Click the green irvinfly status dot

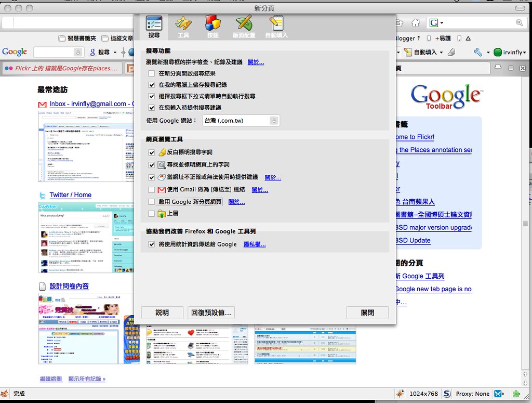(x=498, y=53)
